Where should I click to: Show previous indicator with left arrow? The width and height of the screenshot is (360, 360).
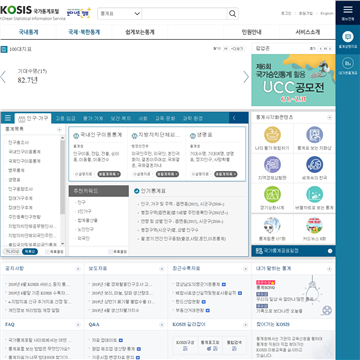coord(3,77)
